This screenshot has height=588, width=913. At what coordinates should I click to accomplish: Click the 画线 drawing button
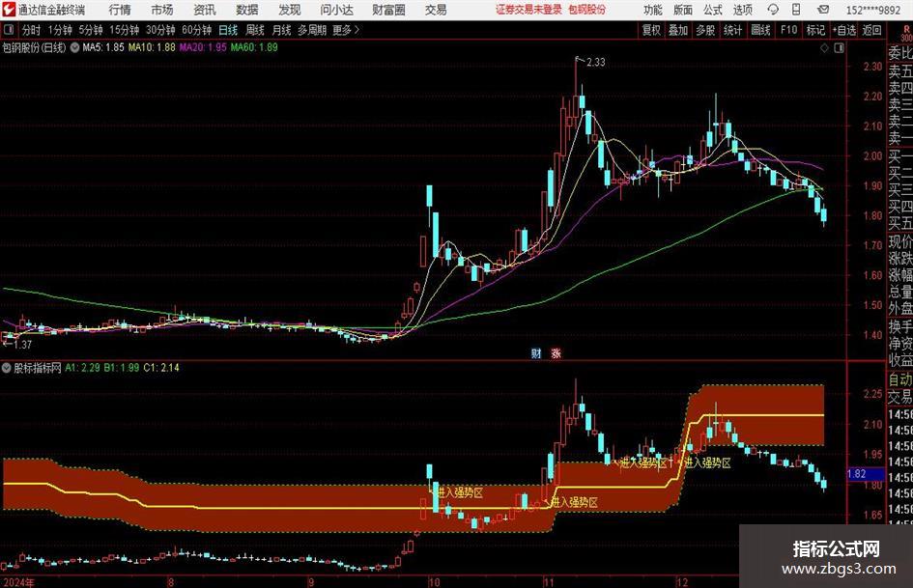click(x=760, y=30)
